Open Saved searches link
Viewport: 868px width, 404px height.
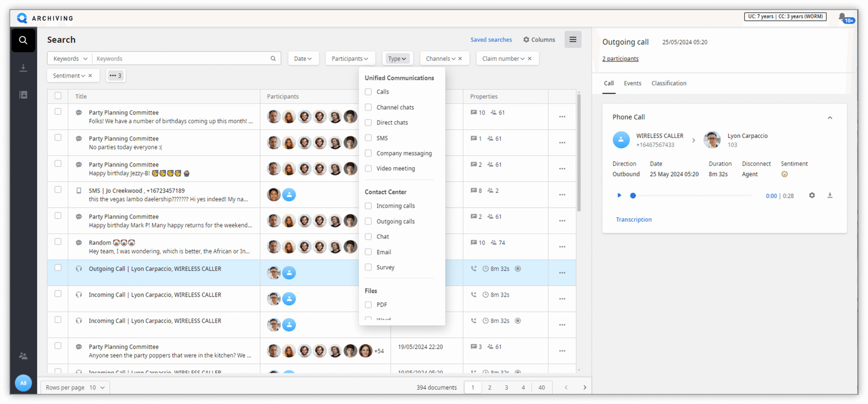click(491, 40)
